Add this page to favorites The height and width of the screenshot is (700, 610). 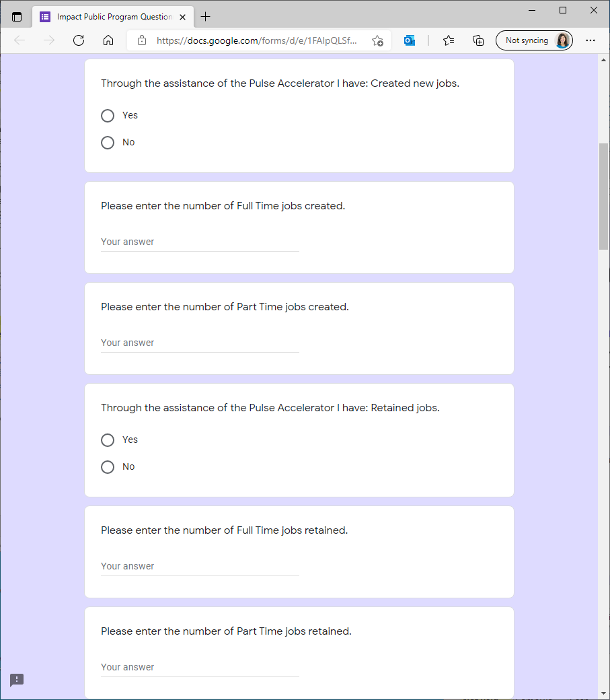coord(377,40)
